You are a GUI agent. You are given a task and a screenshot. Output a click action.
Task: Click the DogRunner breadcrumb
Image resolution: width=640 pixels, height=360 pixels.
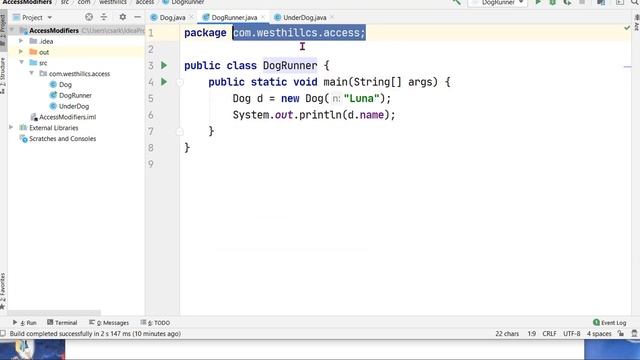click(183, 2)
